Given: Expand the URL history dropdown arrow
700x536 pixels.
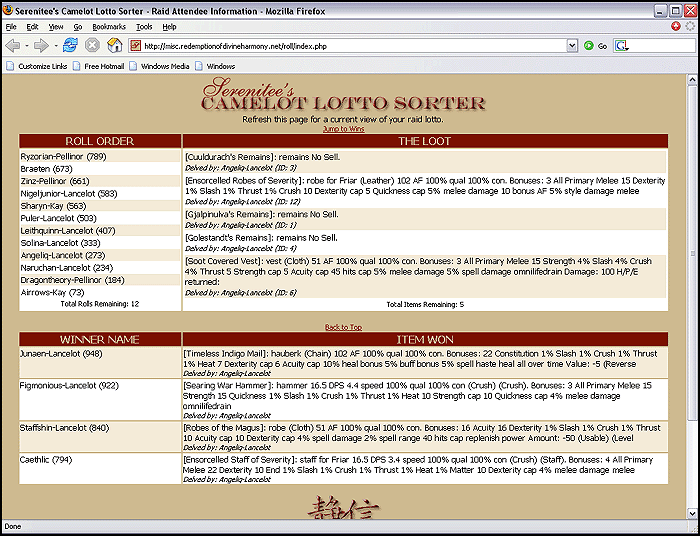Looking at the screenshot, I should (x=572, y=45).
